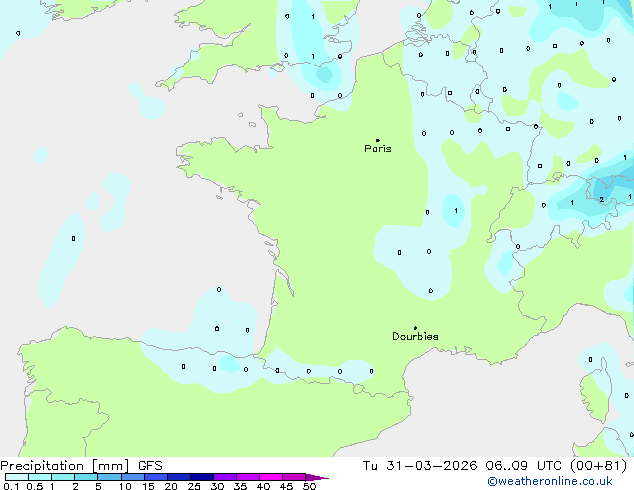The image size is (634, 490).
Task: Click the legend value 0.1
Action: (x=11, y=486)
